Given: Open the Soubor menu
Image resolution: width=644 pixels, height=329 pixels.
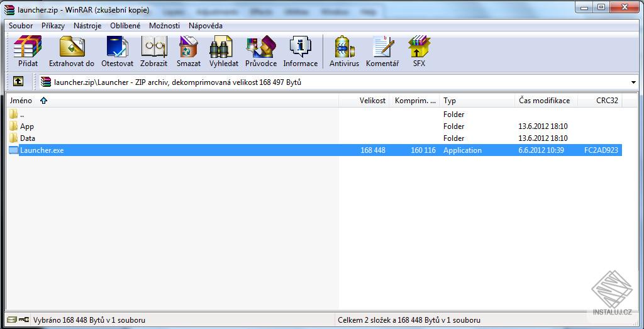Looking at the screenshot, I should 21,25.
